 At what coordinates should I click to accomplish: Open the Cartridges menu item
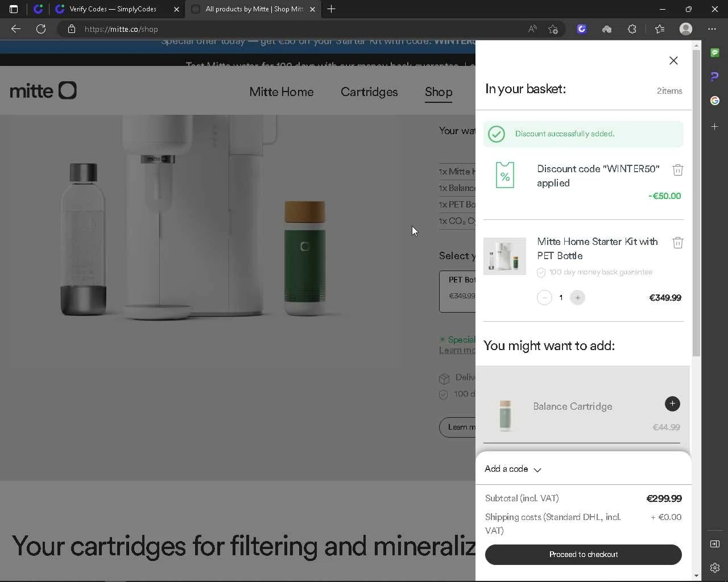(x=369, y=92)
